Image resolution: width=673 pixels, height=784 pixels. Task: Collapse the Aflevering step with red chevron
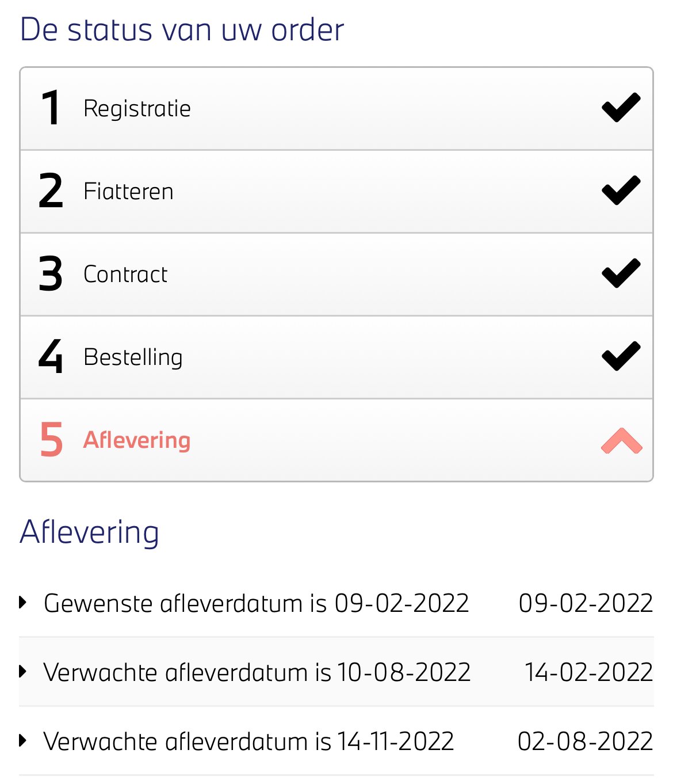coord(621,441)
